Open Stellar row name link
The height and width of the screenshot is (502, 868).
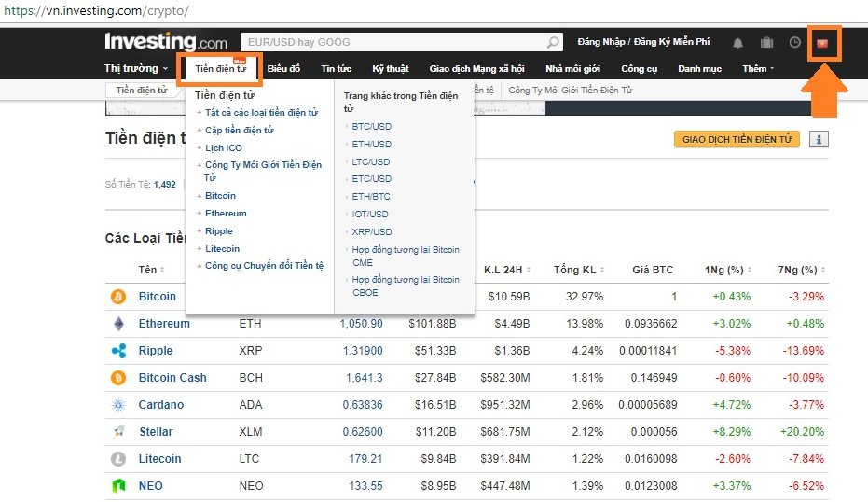click(156, 432)
